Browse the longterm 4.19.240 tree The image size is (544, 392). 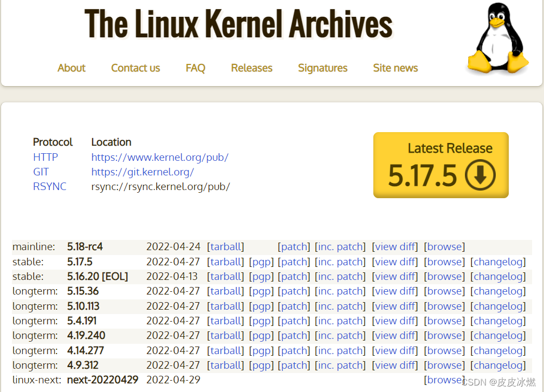pyautogui.click(x=444, y=336)
